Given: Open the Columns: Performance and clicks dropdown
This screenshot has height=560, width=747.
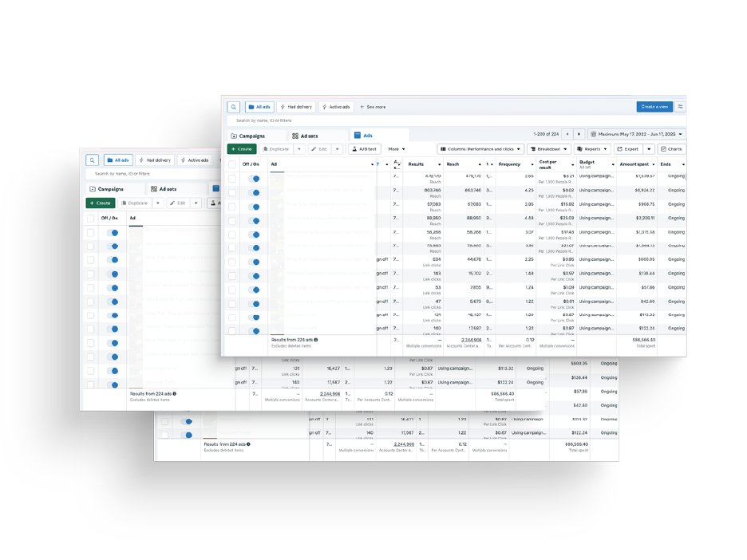Looking at the screenshot, I should (x=480, y=149).
